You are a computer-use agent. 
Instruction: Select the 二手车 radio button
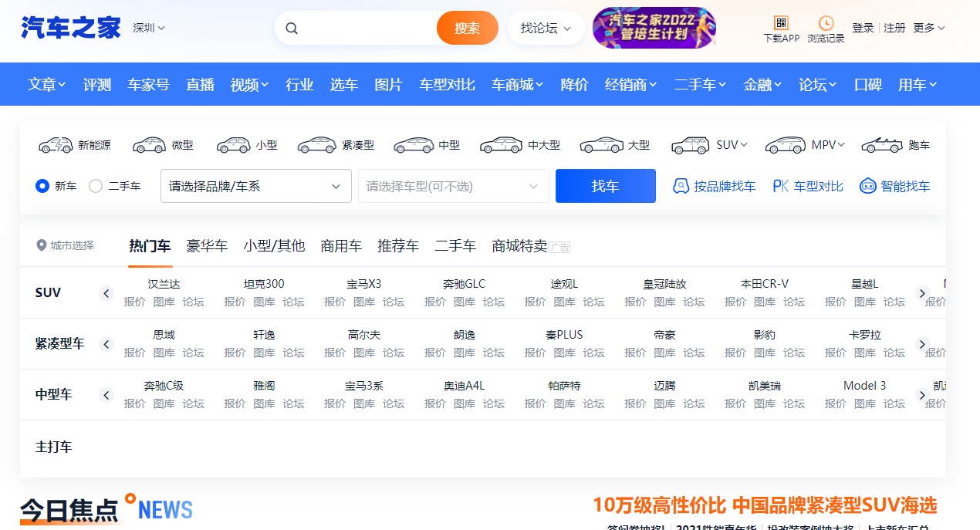96,186
